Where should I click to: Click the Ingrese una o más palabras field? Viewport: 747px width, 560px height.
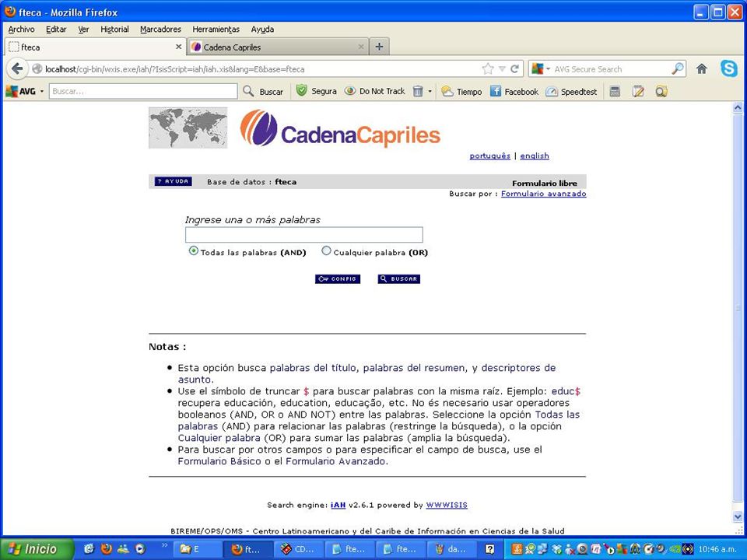pos(304,235)
